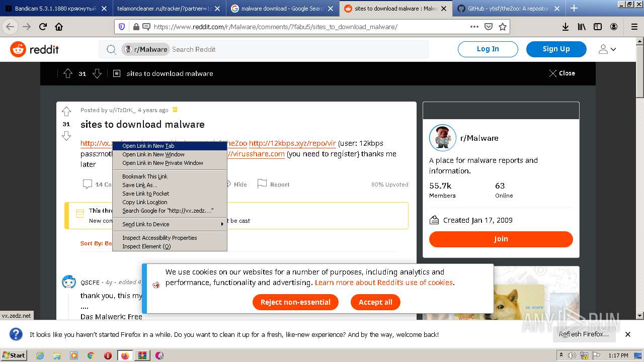
Task: Select Save Link to Pocket
Action: coord(170,194)
